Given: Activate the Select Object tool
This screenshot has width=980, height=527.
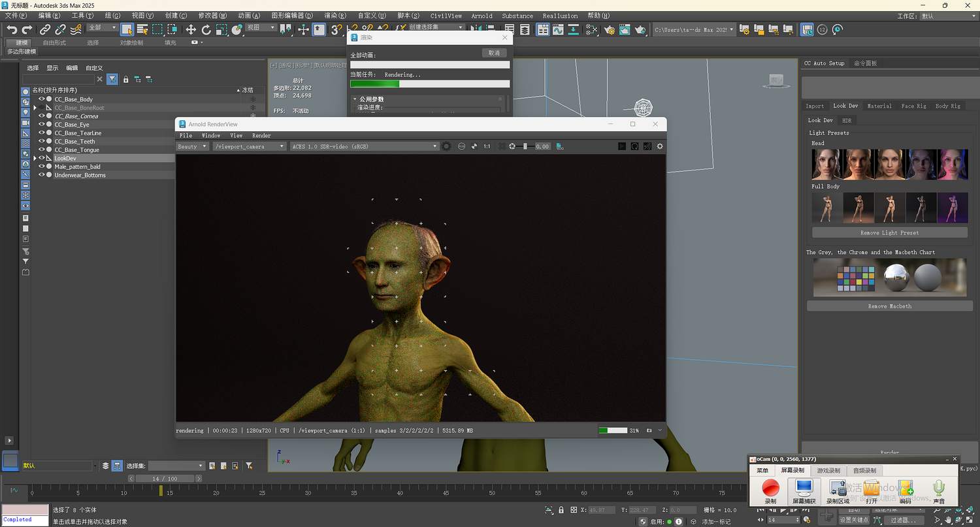Looking at the screenshot, I should point(127,29).
